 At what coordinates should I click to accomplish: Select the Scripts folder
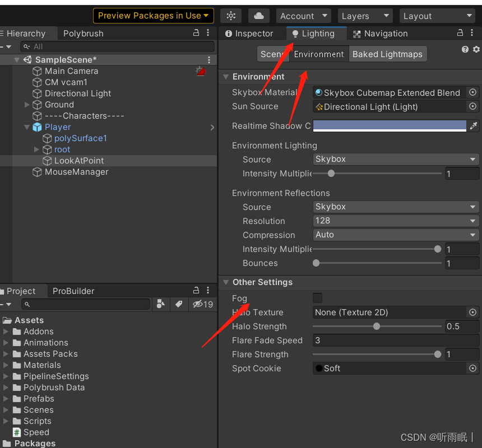pos(37,421)
